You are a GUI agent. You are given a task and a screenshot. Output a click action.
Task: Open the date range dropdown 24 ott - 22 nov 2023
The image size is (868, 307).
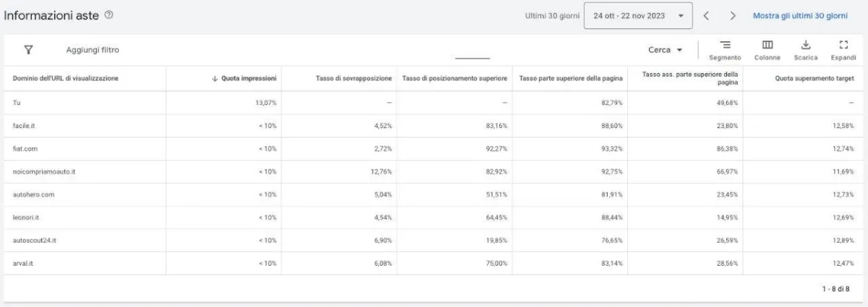(x=638, y=15)
